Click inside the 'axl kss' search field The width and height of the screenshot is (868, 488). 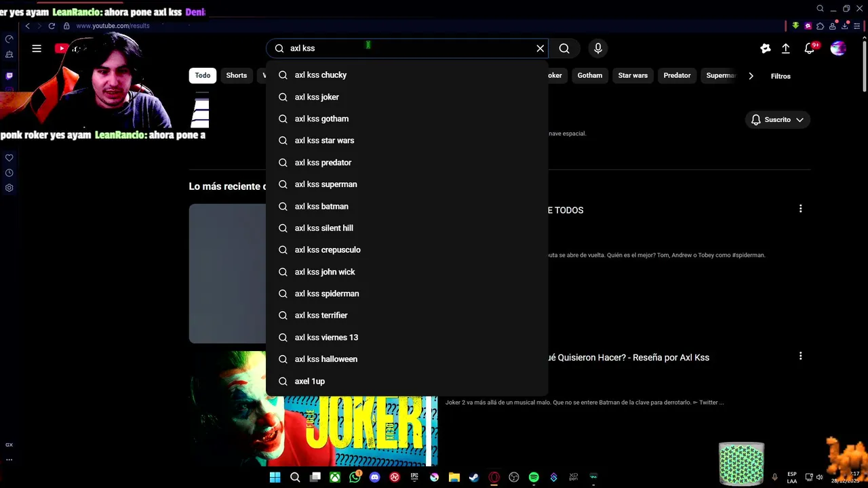click(407, 48)
